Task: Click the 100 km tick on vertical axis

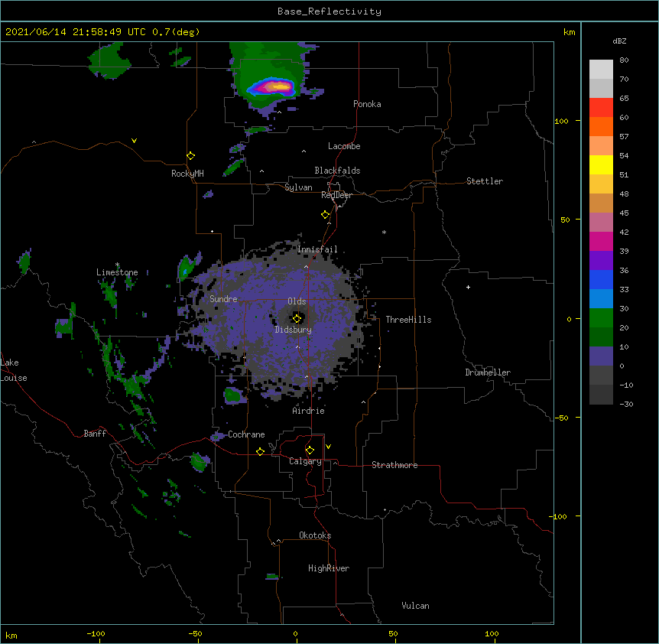Action: click(x=561, y=121)
